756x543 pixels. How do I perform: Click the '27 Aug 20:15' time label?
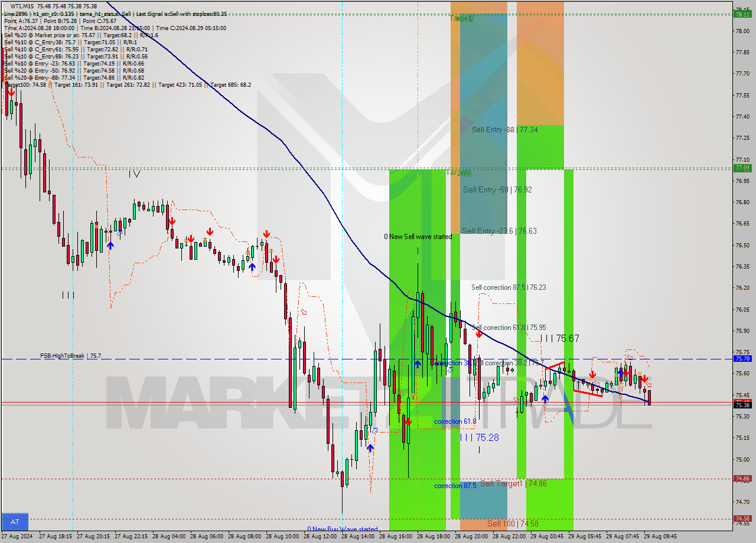93,537
